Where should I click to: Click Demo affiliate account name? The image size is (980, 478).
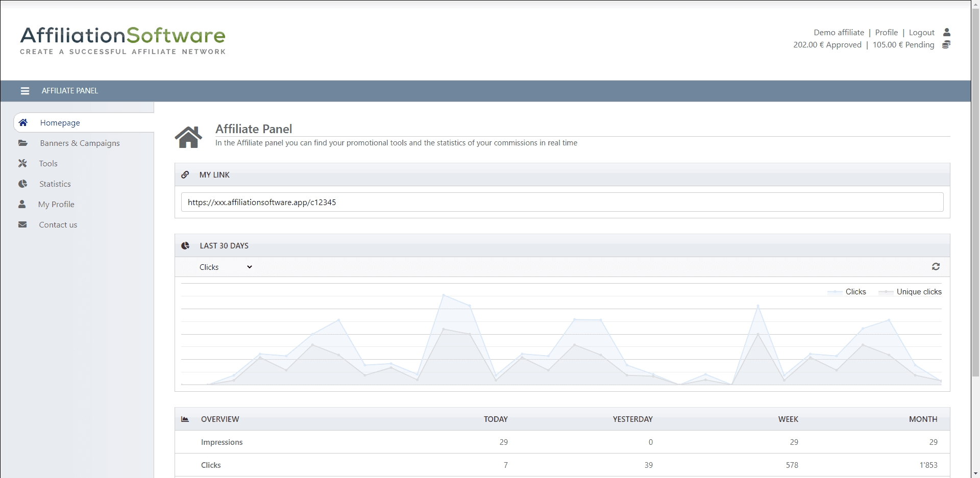pos(839,32)
